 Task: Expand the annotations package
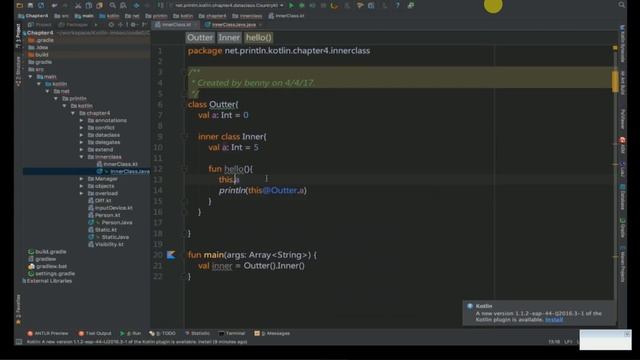coord(82,120)
